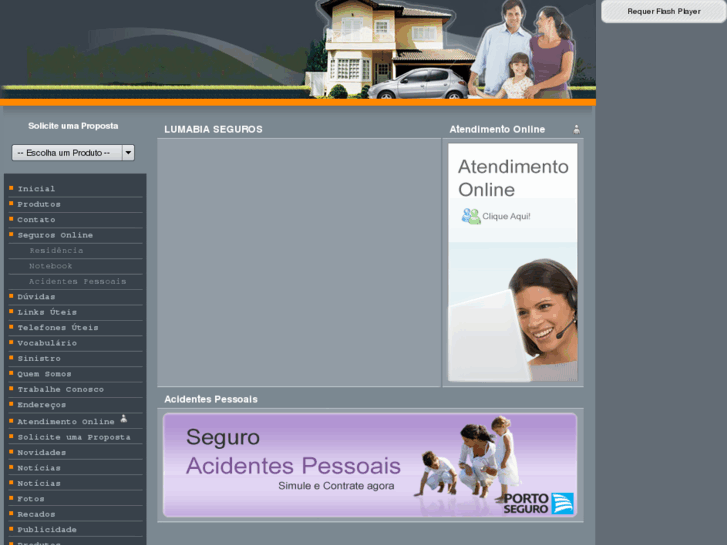The image size is (727, 545).
Task: Open the Endereços page
Action: [42, 405]
